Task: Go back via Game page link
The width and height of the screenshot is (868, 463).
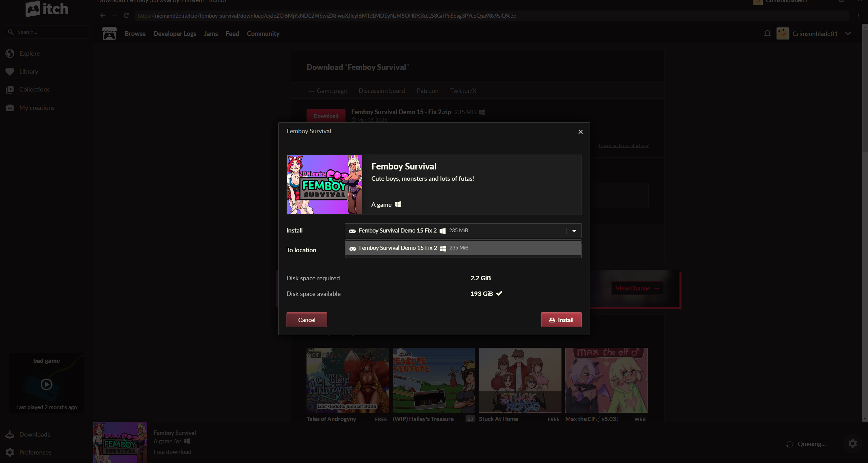Action: click(328, 91)
